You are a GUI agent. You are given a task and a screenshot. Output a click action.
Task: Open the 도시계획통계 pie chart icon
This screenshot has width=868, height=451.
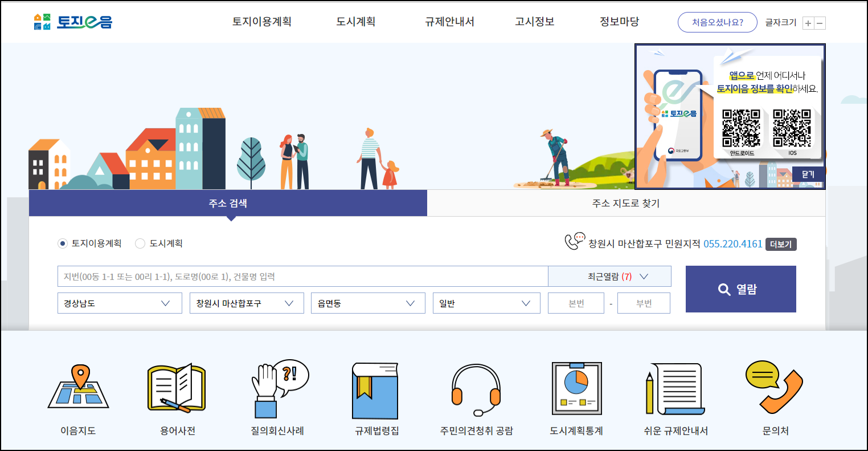576,389
